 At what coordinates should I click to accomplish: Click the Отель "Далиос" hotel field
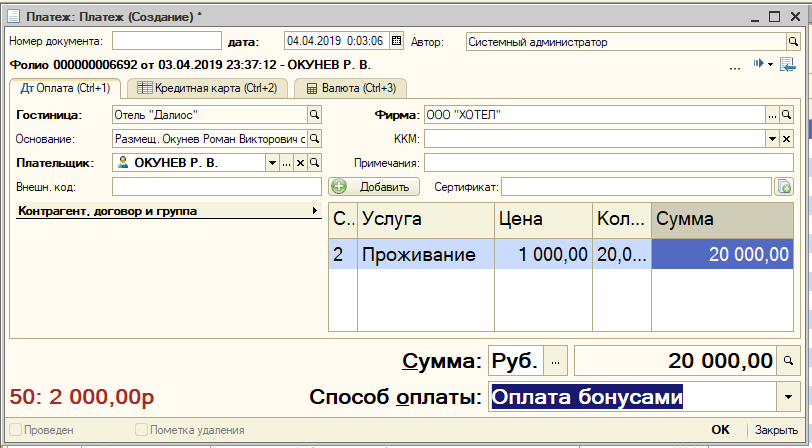210,114
